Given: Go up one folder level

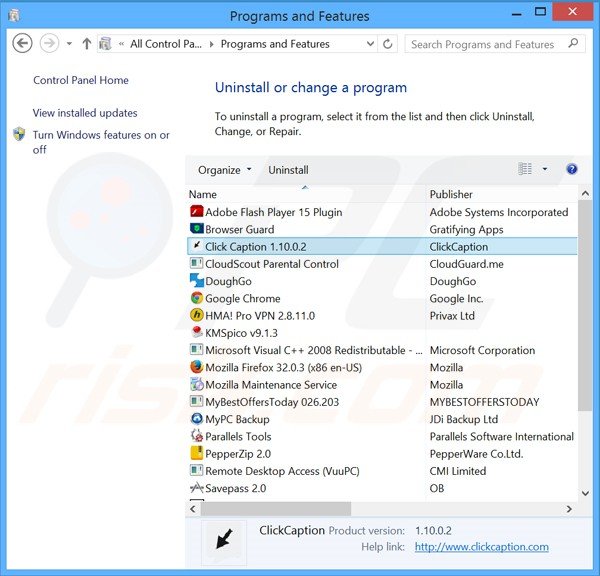Looking at the screenshot, I should coord(87,44).
